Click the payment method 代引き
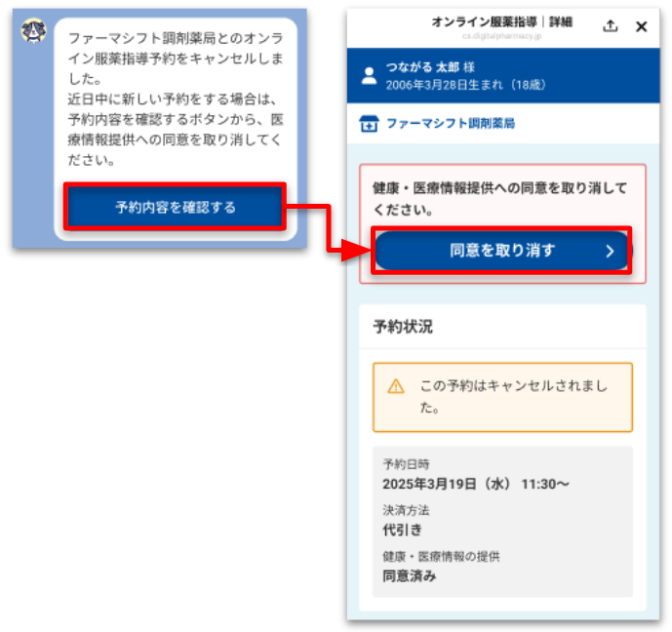 pyautogui.click(x=400, y=531)
